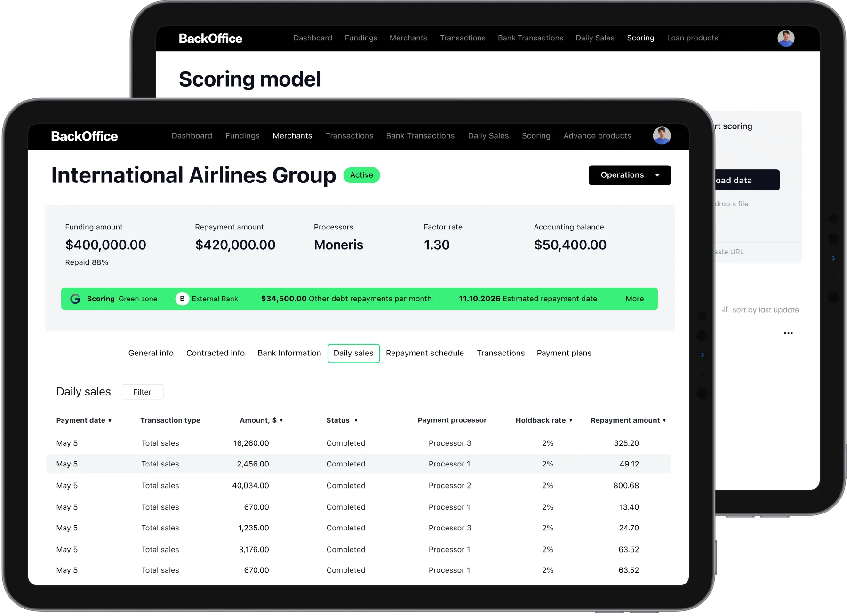Click the Processor 2 cell
This screenshot has width=847, height=616.
[x=450, y=486]
